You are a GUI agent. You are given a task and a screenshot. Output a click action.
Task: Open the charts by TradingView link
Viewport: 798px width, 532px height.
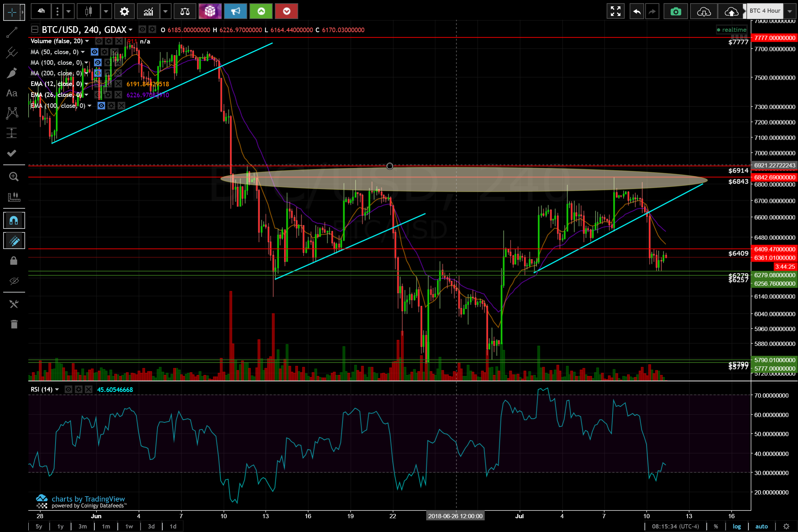(88, 499)
